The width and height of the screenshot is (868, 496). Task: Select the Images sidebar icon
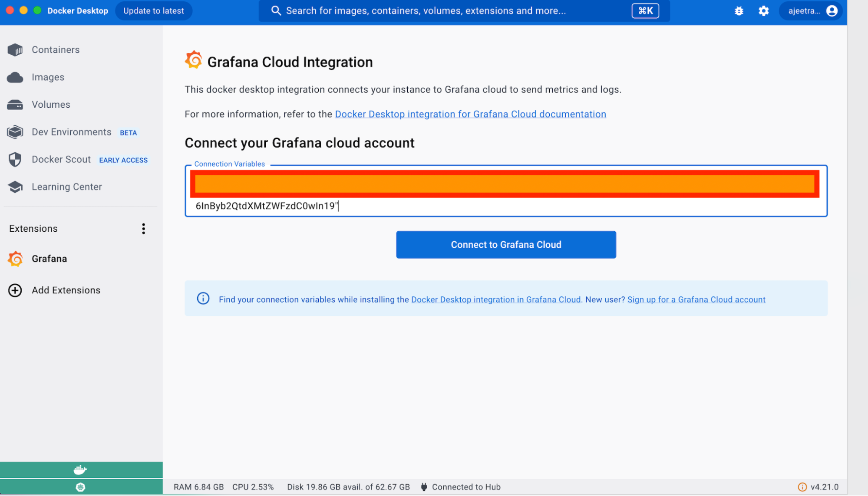click(x=15, y=77)
